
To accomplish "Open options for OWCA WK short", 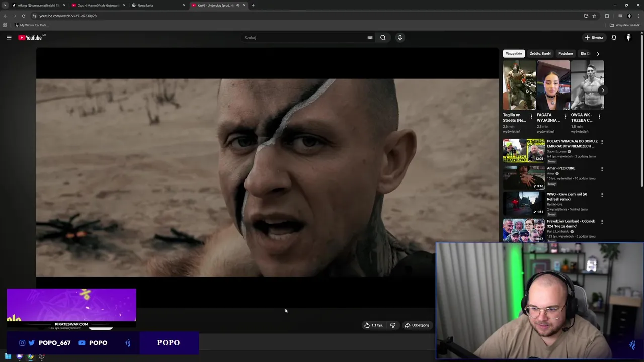I will (x=599, y=117).
